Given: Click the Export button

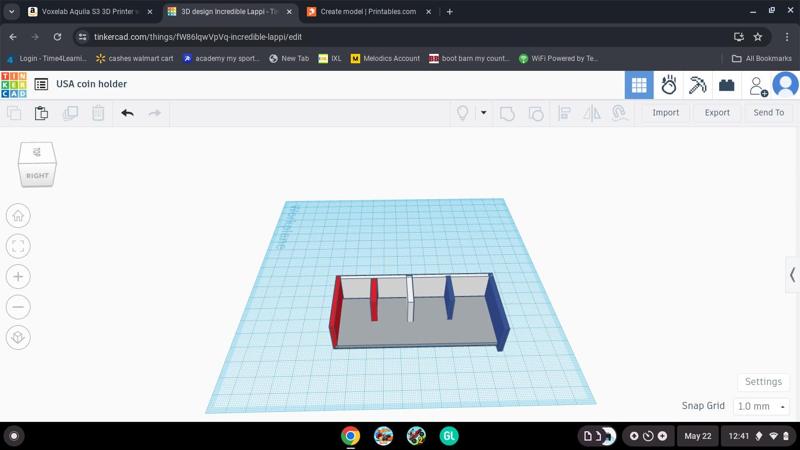Looking at the screenshot, I should 717,113.
